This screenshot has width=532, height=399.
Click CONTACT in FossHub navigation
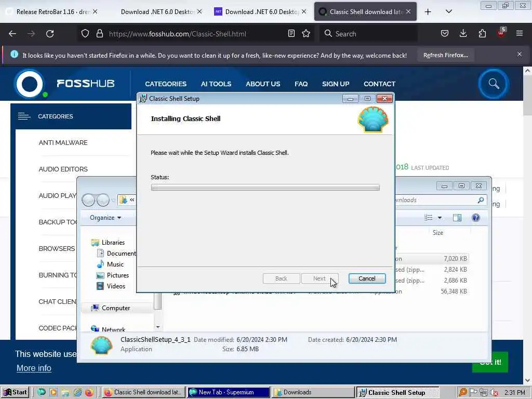click(x=379, y=84)
